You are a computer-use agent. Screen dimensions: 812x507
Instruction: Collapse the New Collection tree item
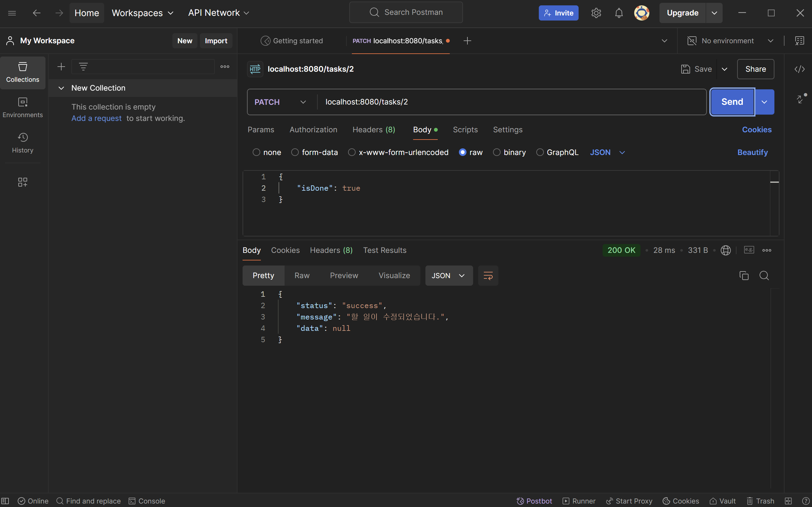tap(61, 88)
